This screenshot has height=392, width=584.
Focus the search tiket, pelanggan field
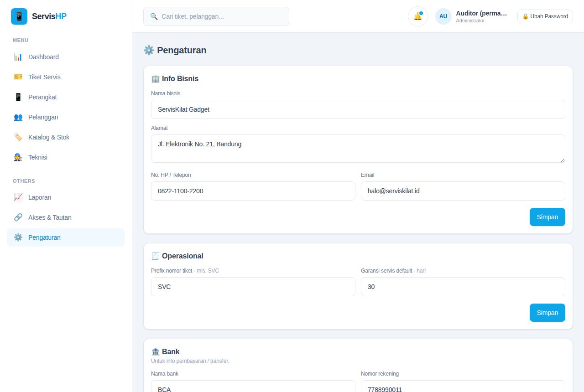[216, 16]
